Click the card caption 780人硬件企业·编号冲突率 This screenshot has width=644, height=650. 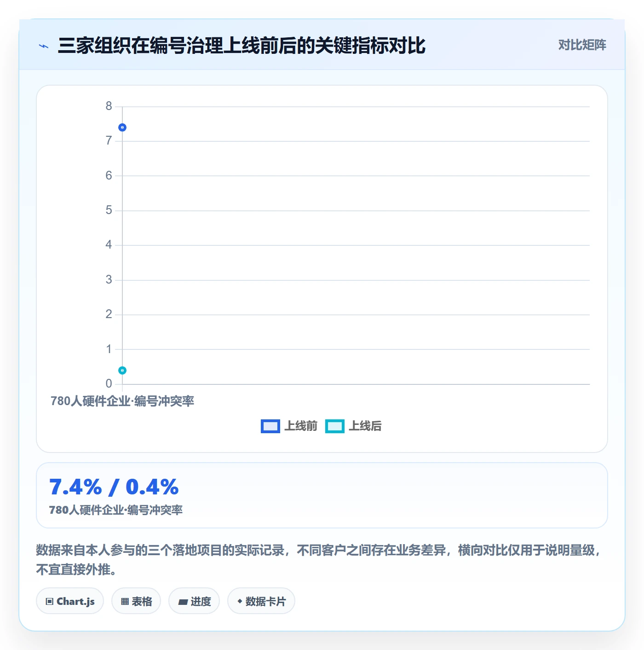[116, 510]
